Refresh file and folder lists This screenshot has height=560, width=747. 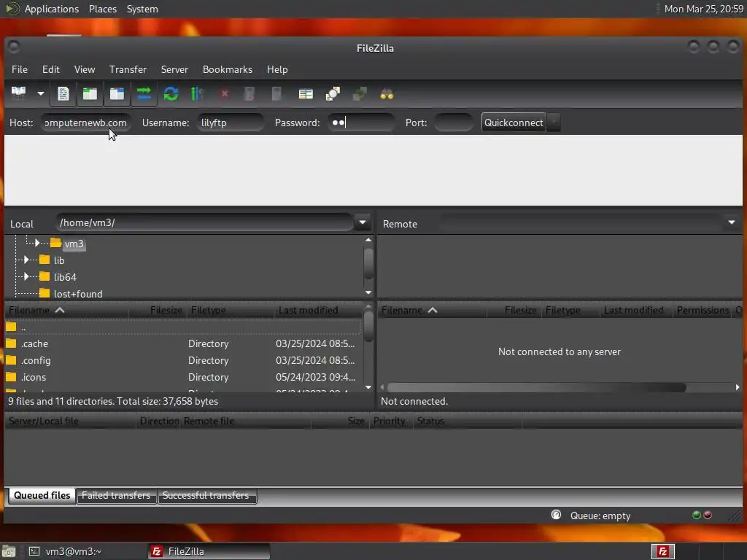(171, 93)
